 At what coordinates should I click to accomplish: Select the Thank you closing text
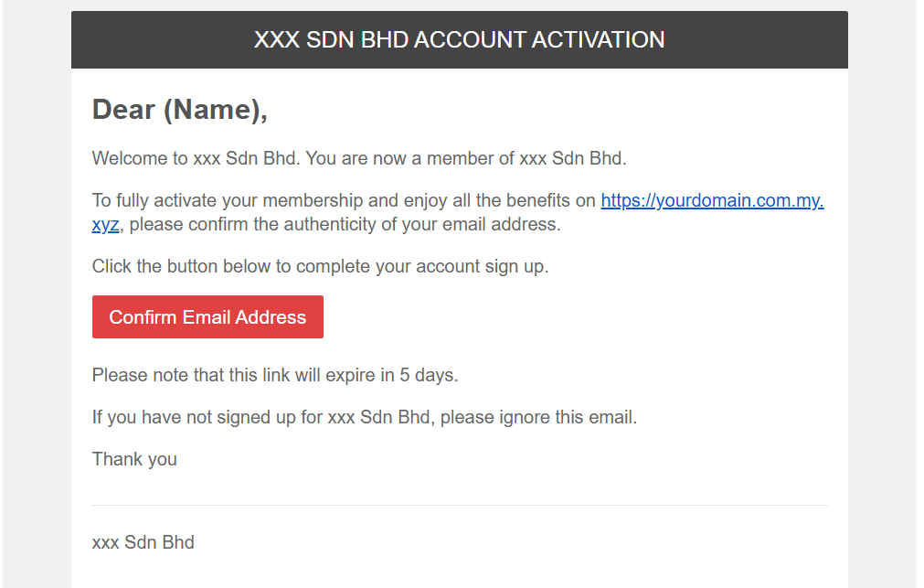(x=133, y=459)
